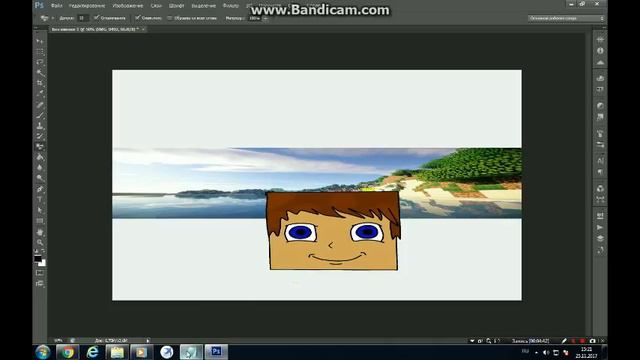Toggle the Смеж.пикс contiguous checkbox
Screen dimensions: 640x360
pos(138,18)
